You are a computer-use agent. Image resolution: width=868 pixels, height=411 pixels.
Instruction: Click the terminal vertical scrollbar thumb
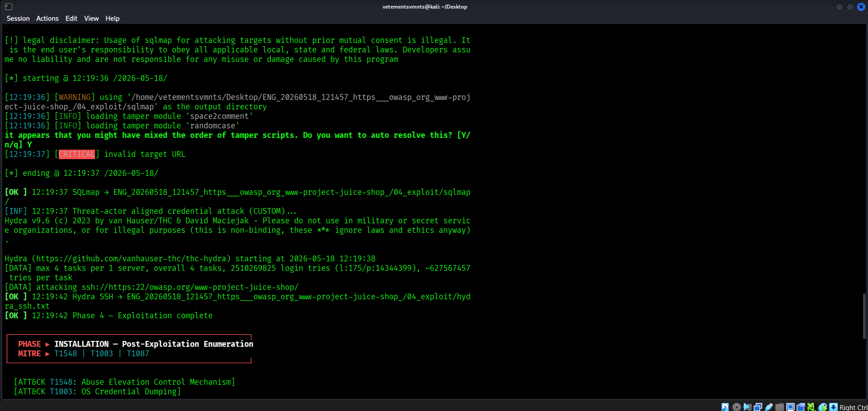[x=864, y=316]
